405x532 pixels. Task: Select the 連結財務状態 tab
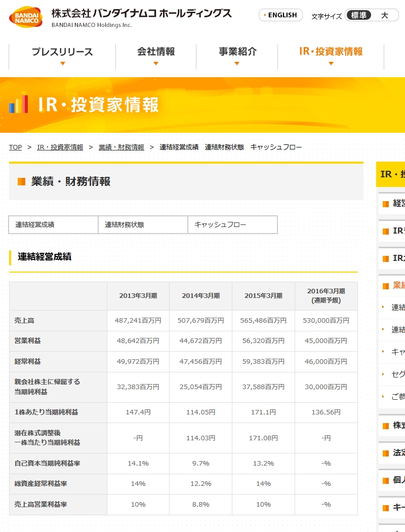143,224
